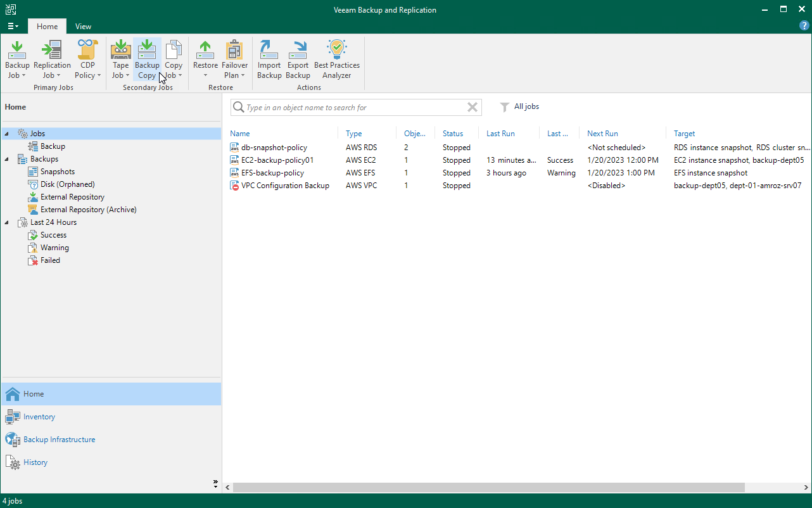
Task: Select Disk (Orphaned) node
Action: [68, 184]
